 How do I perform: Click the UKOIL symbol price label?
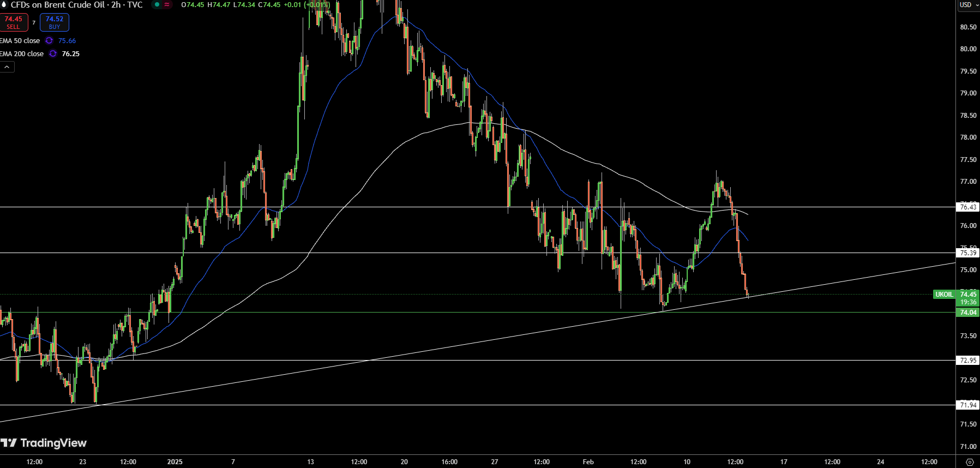(x=944, y=294)
